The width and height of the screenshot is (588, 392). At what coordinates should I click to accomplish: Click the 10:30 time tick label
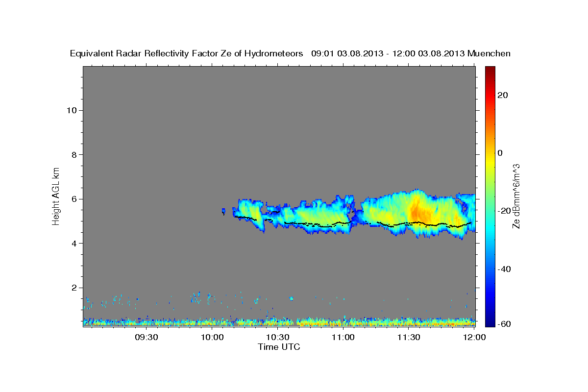tap(278, 338)
